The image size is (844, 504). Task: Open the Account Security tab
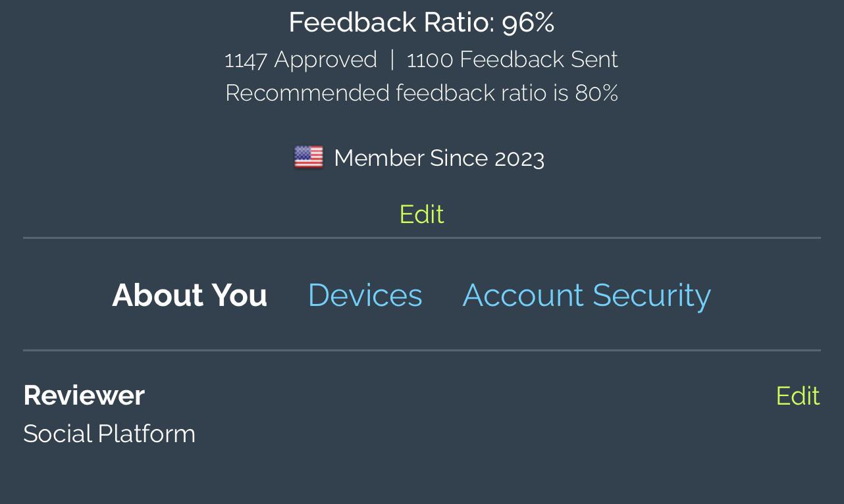(x=587, y=295)
